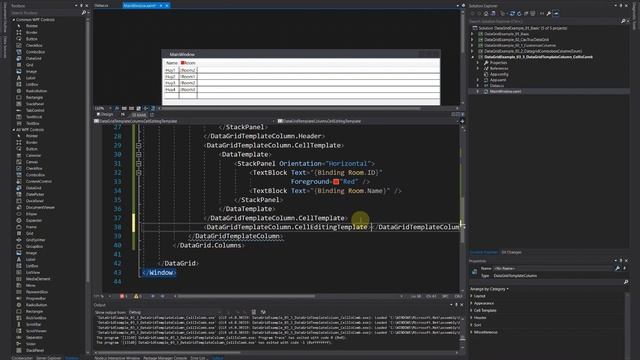Open Package Manager Console tab
This screenshot has width=640, height=360.
[x=165, y=358]
